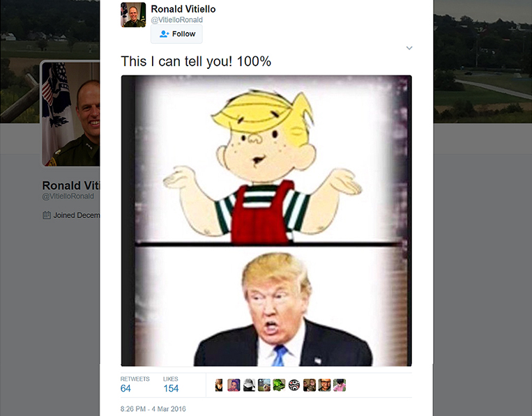This screenshot has width=532, height=416.
Task: Click the large profile photo in background page
Action: point(70,114)
